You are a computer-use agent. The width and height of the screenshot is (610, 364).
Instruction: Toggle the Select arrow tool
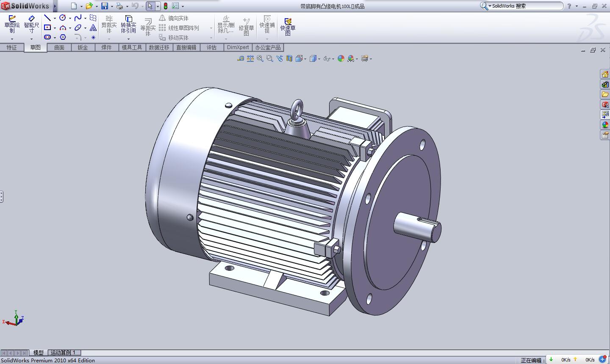[x=150, y=6]
